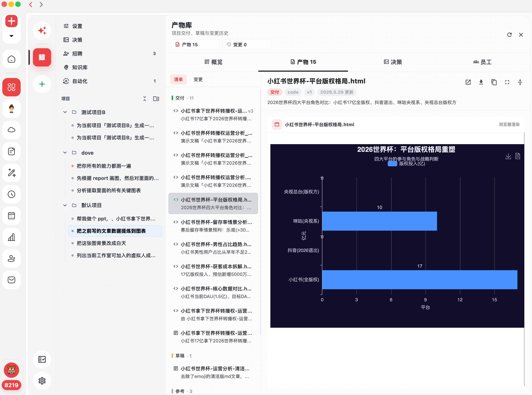The image size is (532, 395).
Task: Collapse the 默认项目 folder
Action: [x=65, y=205]
